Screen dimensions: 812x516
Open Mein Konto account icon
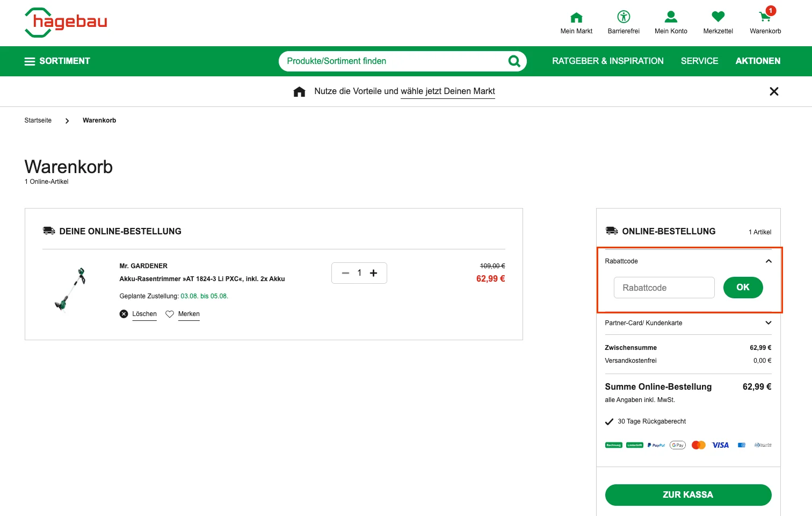point(671,17)
